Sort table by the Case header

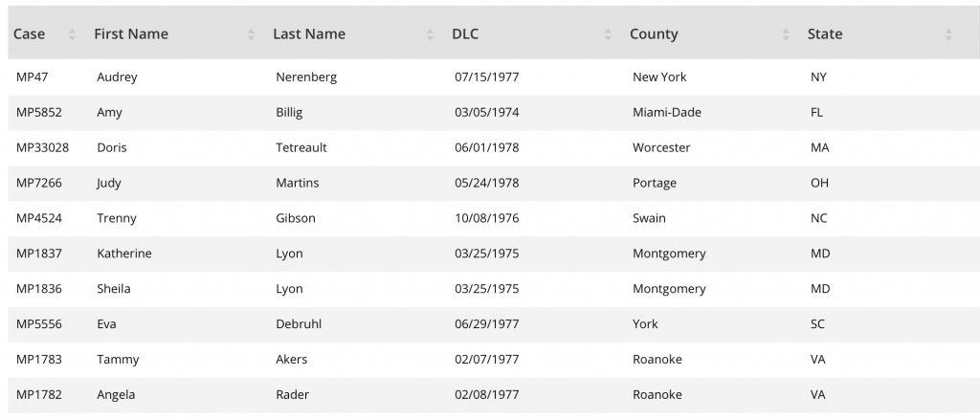pos(30,34)
